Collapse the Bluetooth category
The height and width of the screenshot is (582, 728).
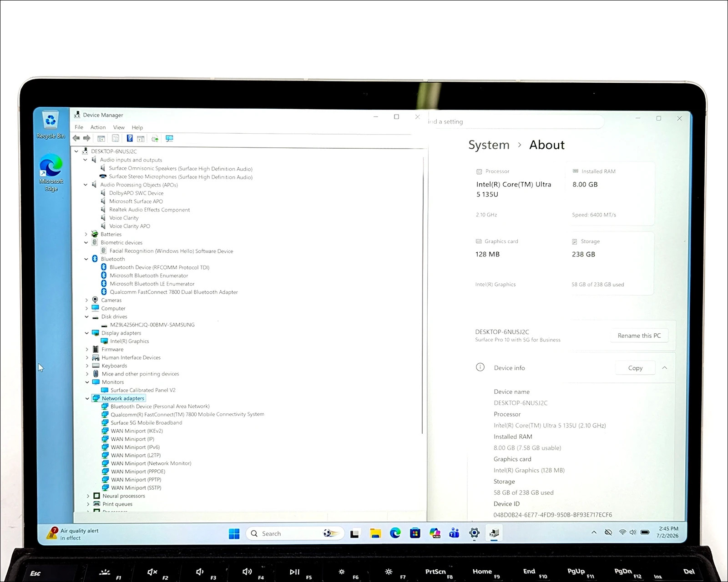coord(86,259)
